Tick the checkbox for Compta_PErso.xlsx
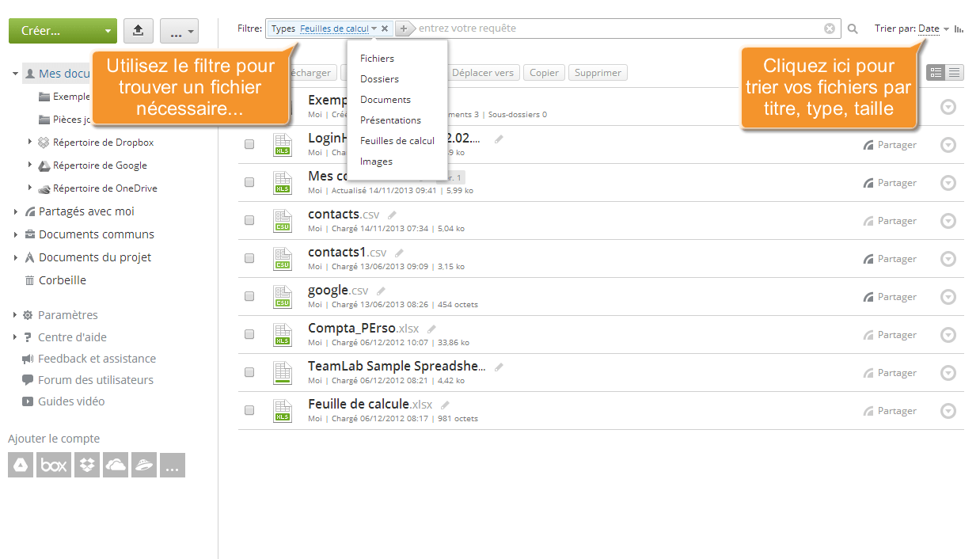Viewport: 980px width, 559px height. (249, 334)
